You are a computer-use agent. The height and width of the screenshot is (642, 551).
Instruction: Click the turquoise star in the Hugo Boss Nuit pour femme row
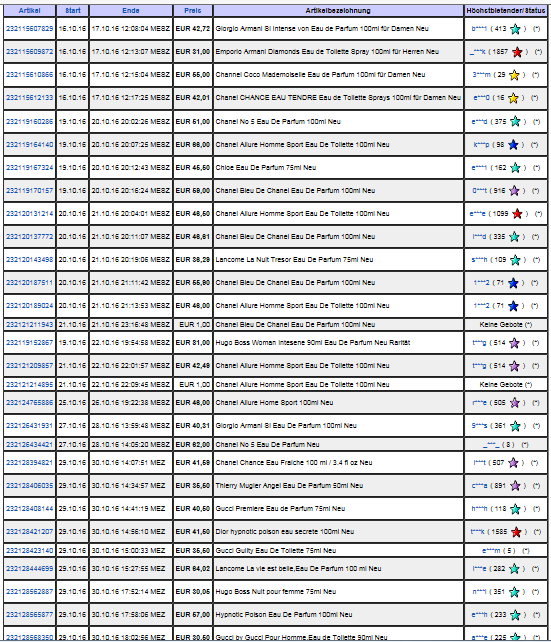(515, 592)
